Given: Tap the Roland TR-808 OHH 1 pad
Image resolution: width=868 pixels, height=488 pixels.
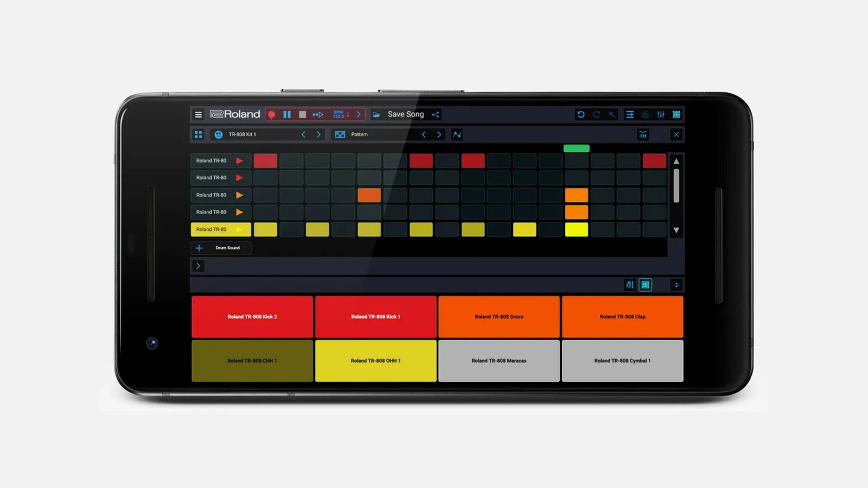Looking at the screenshot, I should click(375, 361).
